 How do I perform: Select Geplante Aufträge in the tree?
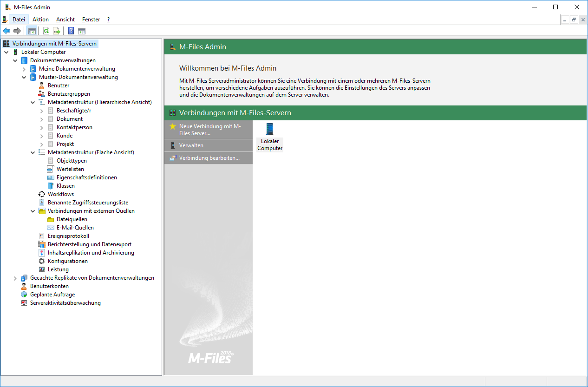[52, 295]
